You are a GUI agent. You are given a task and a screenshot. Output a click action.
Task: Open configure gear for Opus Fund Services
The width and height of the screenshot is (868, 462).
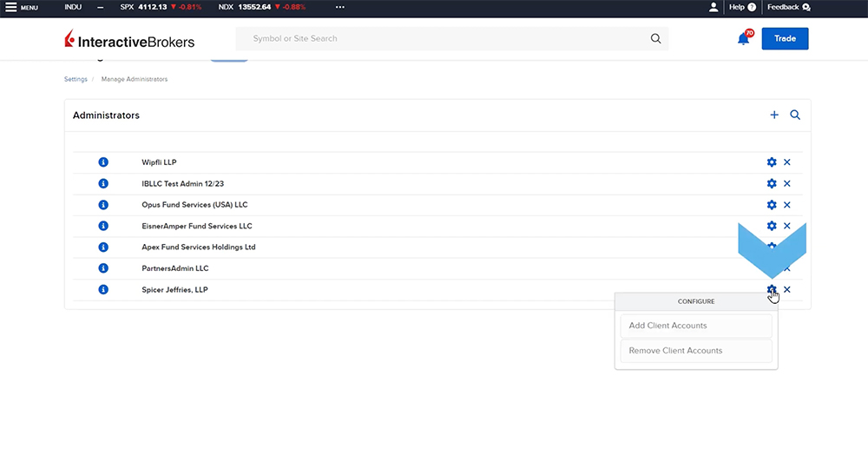pyautogui.click(x=772, y=205)
